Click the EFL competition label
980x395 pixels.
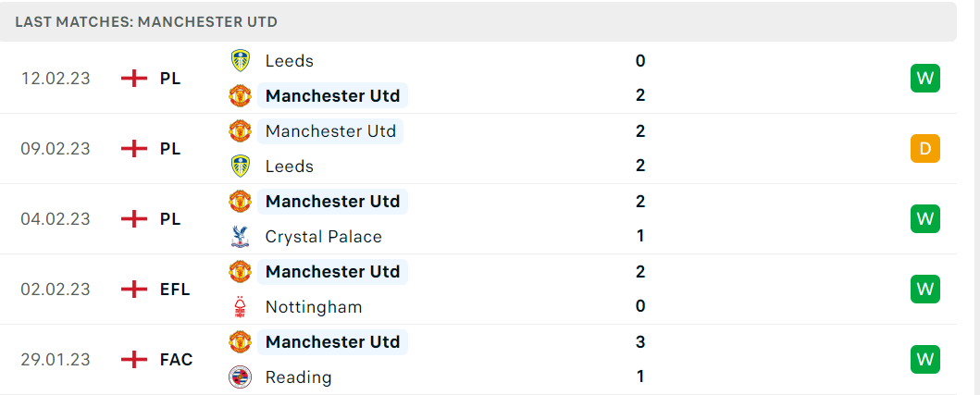pos(175,290)
